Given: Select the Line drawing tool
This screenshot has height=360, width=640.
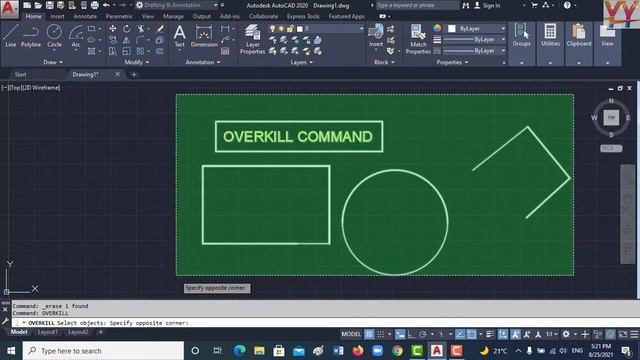Looking at the screenshot, I should (x=11, y=36).
